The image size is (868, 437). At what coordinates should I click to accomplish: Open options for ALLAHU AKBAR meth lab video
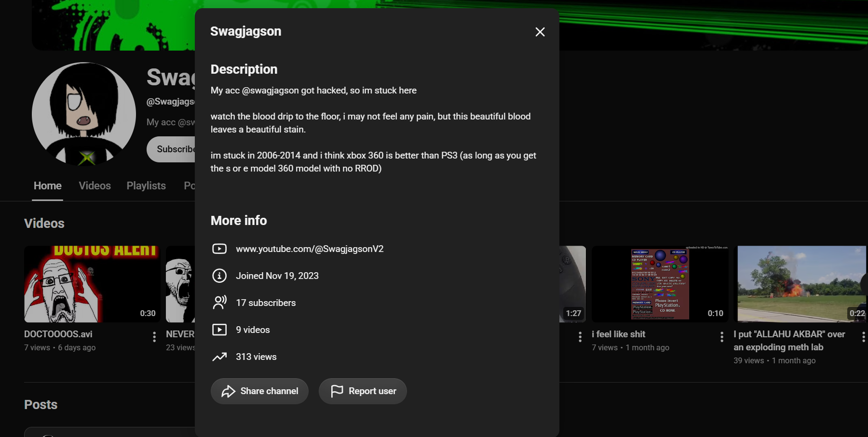click(863, 337)
